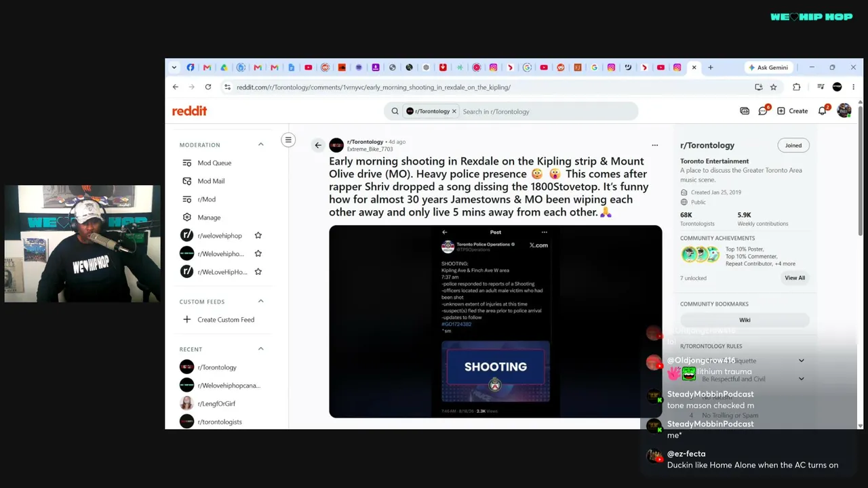The image size is (868, 488).
Task: Click the community achievements badge icons
Action: pos(701,254)
